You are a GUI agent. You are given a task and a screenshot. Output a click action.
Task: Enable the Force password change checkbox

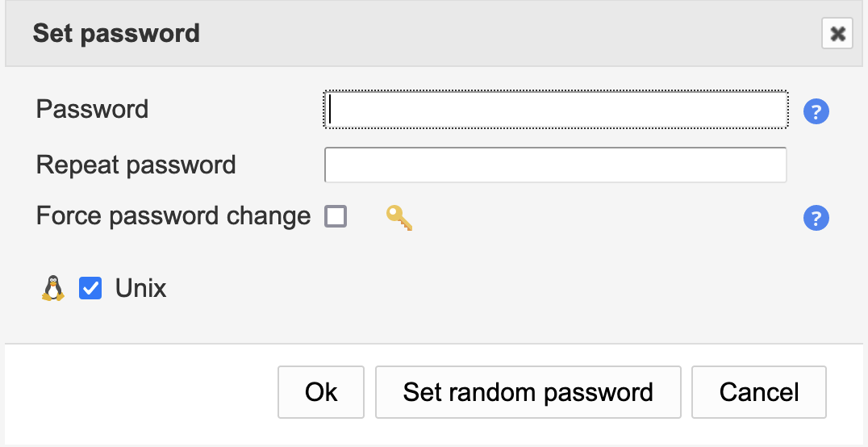tap(336, 216)
